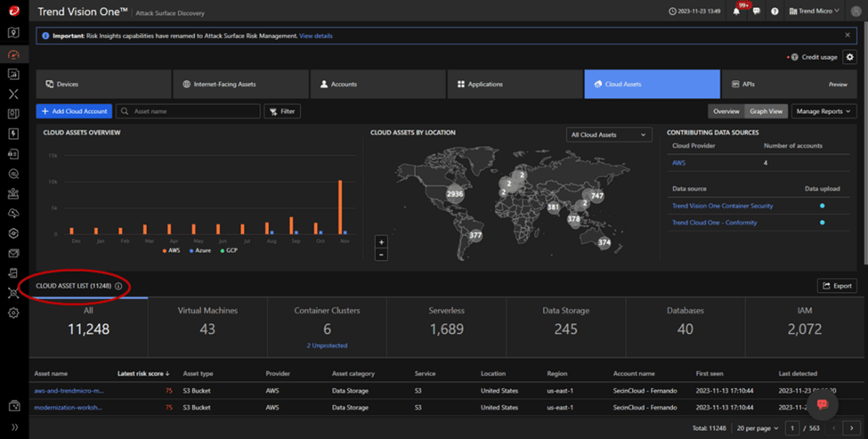Click the user avatar icon

click(856, 11)
